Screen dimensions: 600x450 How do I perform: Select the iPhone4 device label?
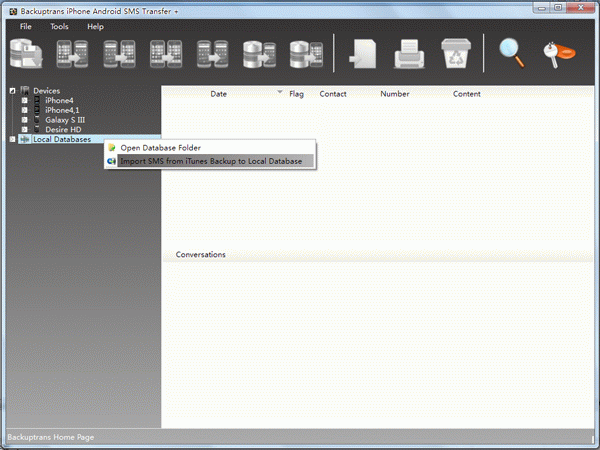tap(59, 100)
